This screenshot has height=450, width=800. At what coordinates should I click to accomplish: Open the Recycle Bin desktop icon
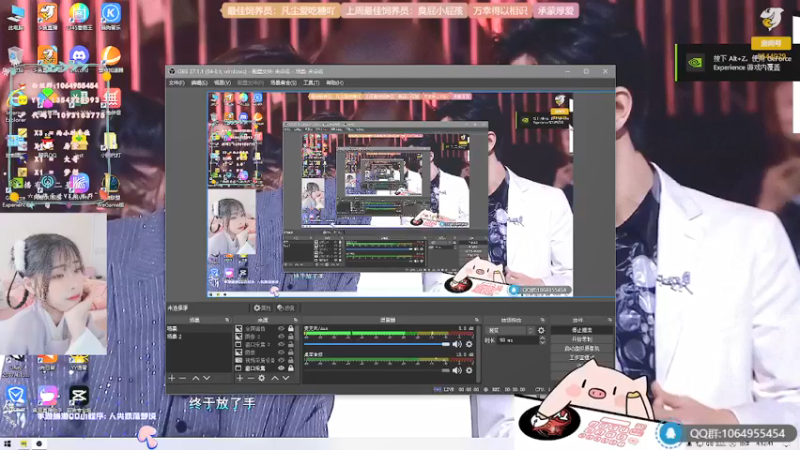click(x=15, y=59)
